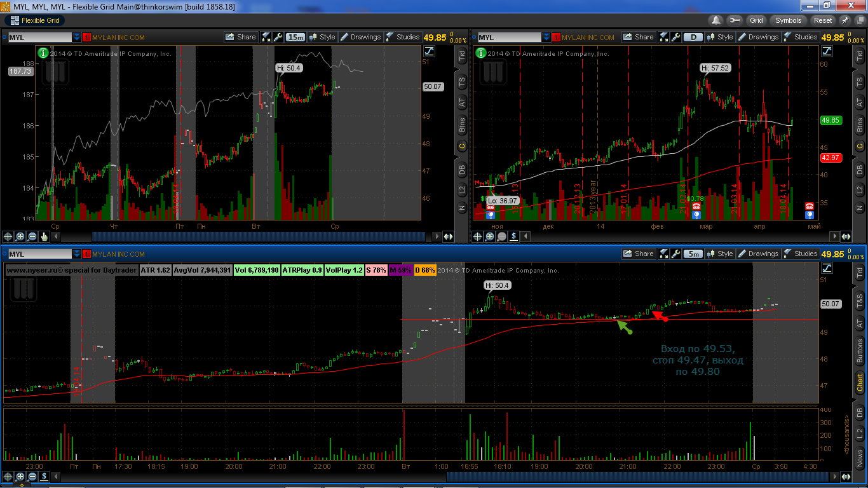This screenshot has width=868, height=488.
Task: Click the maximize-cell arrows icon on daily chart
Action: pyautogui.click(x=664, y=37)
